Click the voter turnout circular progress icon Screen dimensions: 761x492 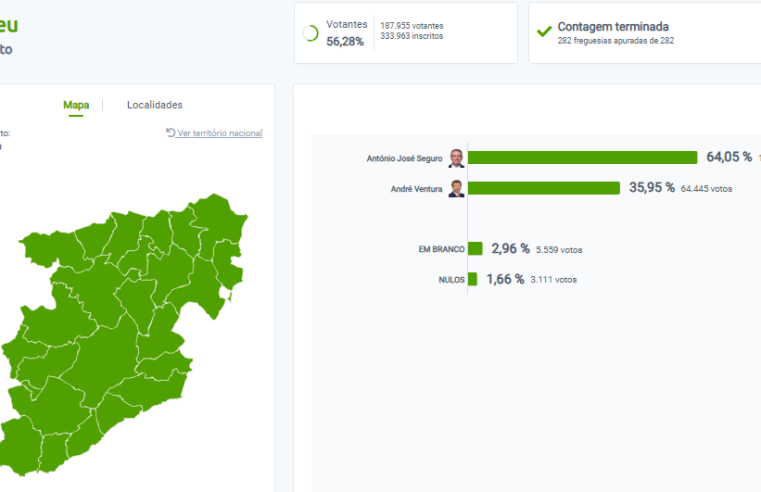[x=311, y=33]
